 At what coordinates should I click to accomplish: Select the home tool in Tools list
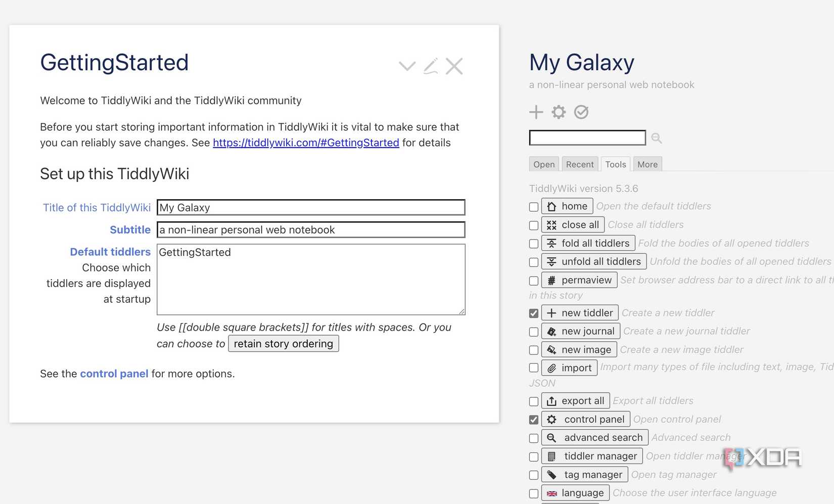567,206
